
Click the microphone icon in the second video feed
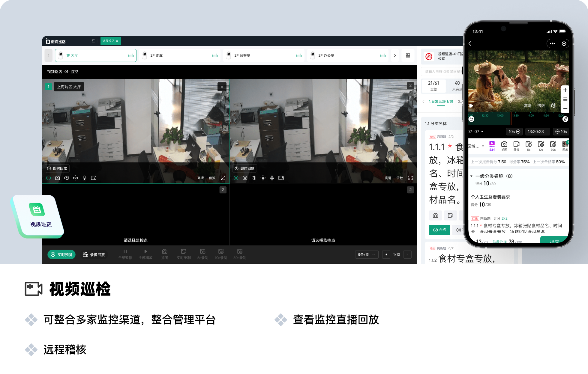(272, 178)
